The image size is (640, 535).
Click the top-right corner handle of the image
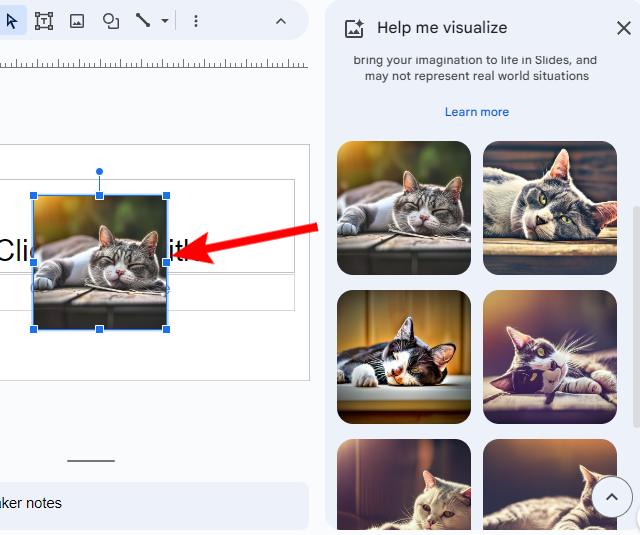click(x=166, y=196)
